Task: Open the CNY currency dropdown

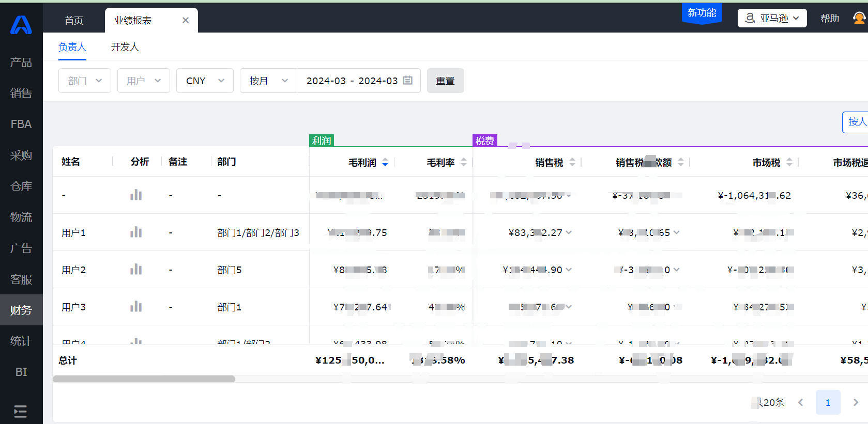Action: [205, 81]
